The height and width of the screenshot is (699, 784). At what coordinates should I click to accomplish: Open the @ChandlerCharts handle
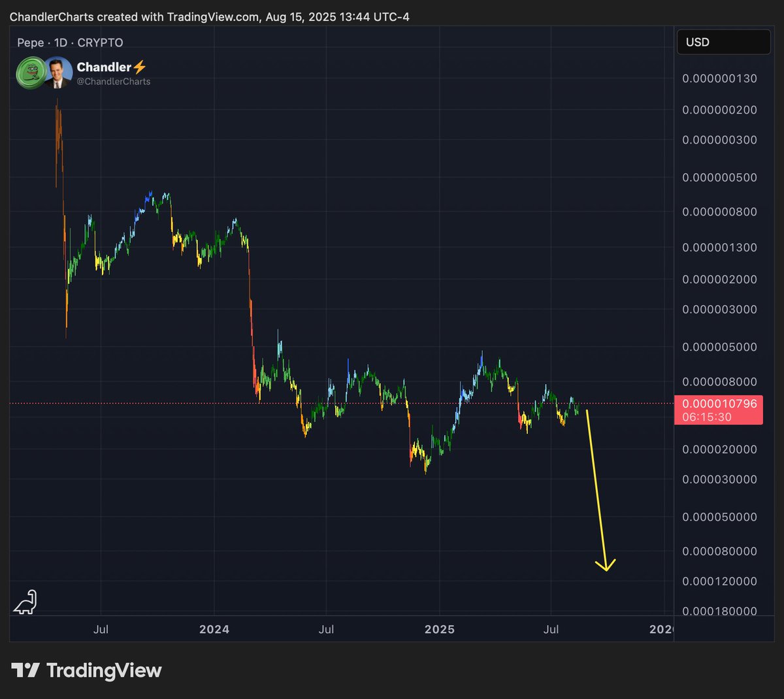[x=114, y=82]
